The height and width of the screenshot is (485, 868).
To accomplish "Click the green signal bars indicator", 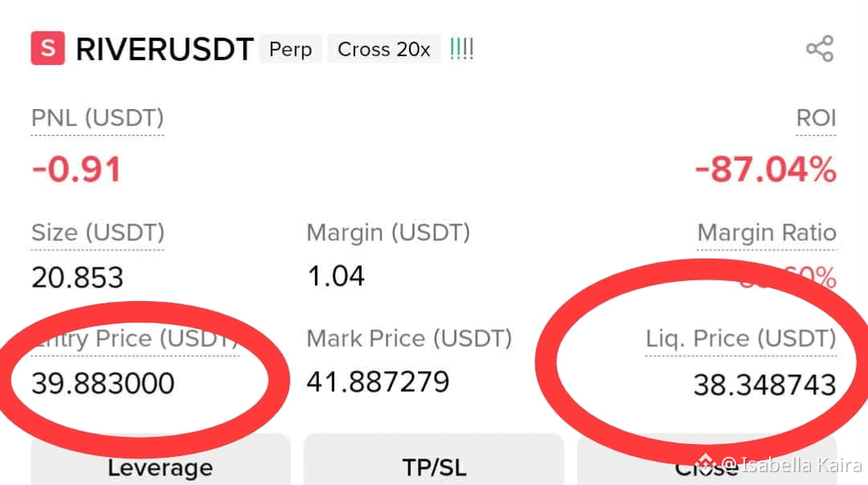I will tap(461, 49).
